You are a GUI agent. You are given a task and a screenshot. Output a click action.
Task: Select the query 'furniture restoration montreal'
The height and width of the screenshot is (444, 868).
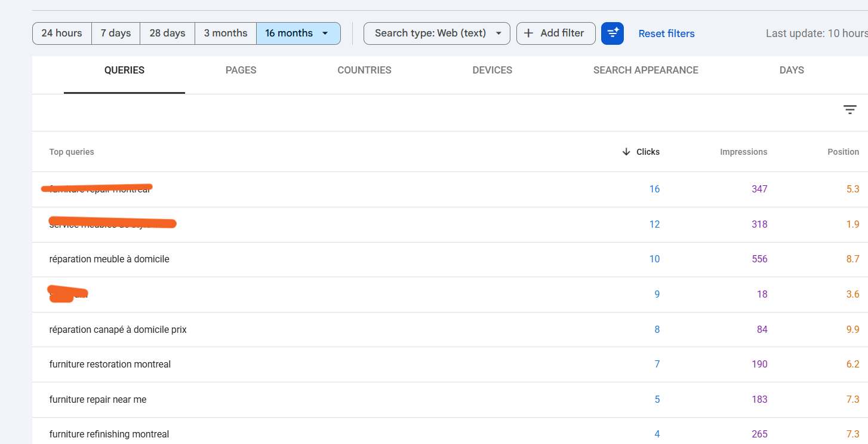(x=110, y=365)
